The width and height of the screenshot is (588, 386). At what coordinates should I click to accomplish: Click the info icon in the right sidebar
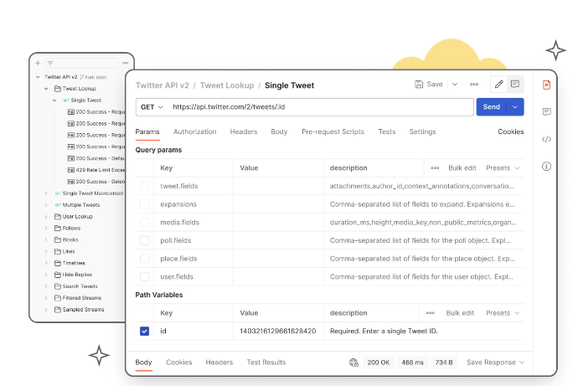coord(546,167)
